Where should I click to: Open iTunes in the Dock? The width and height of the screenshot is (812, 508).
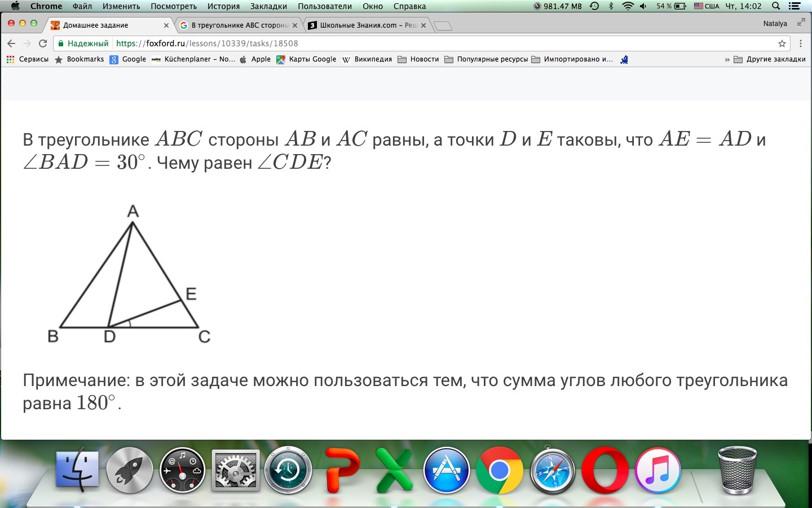[x=658, y=470]
